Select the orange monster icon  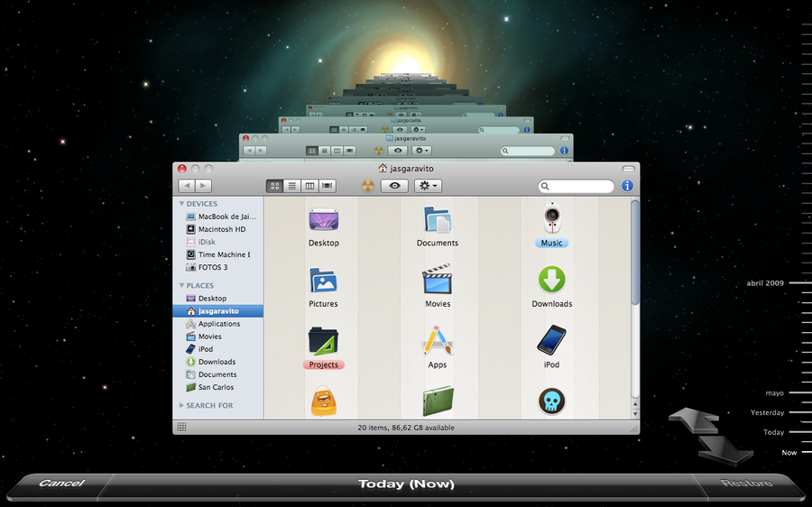324,401
